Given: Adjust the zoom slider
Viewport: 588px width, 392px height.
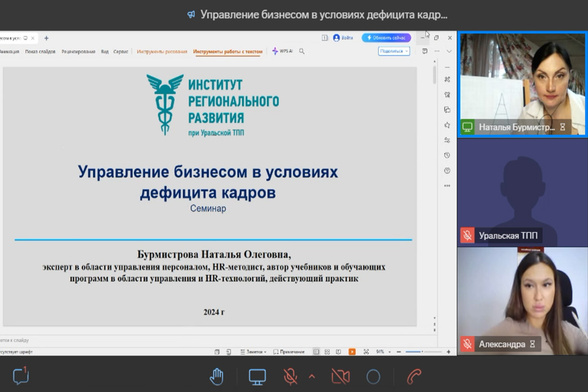Looking at the screenshot, I should click(x=423, y=352).
